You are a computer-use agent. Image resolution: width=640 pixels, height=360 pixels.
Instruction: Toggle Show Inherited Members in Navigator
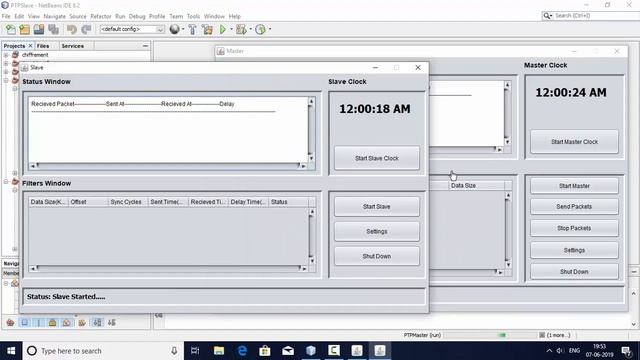coord(11,322)
